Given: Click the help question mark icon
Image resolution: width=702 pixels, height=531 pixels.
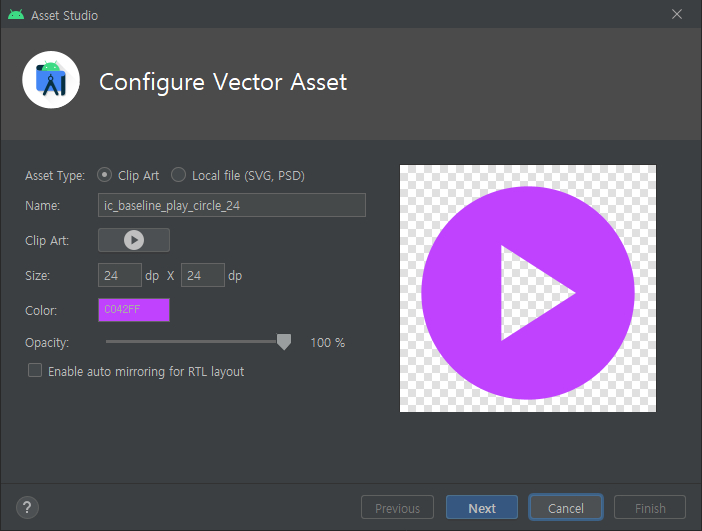Looking at the screenshot, I should (27, 508).
